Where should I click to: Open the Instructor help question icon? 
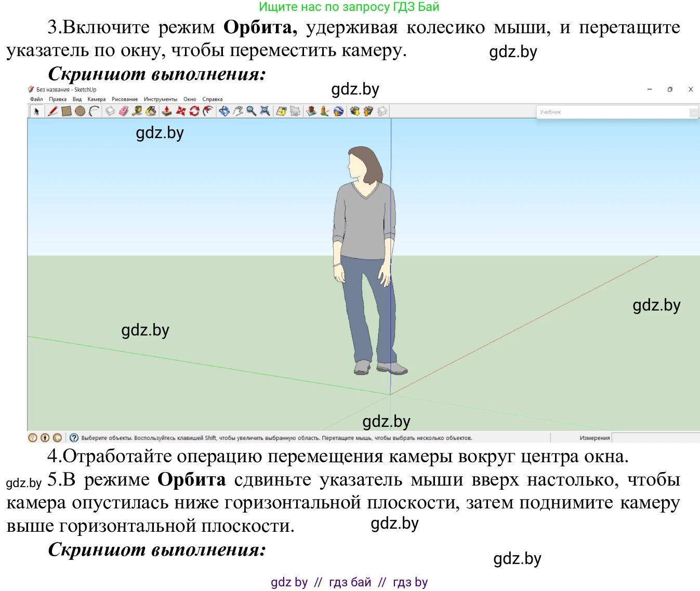pos(74,438)
